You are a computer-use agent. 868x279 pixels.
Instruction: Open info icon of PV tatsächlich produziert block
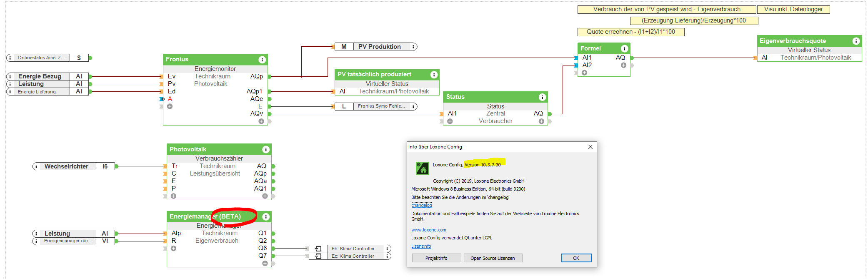pos(434,75)
